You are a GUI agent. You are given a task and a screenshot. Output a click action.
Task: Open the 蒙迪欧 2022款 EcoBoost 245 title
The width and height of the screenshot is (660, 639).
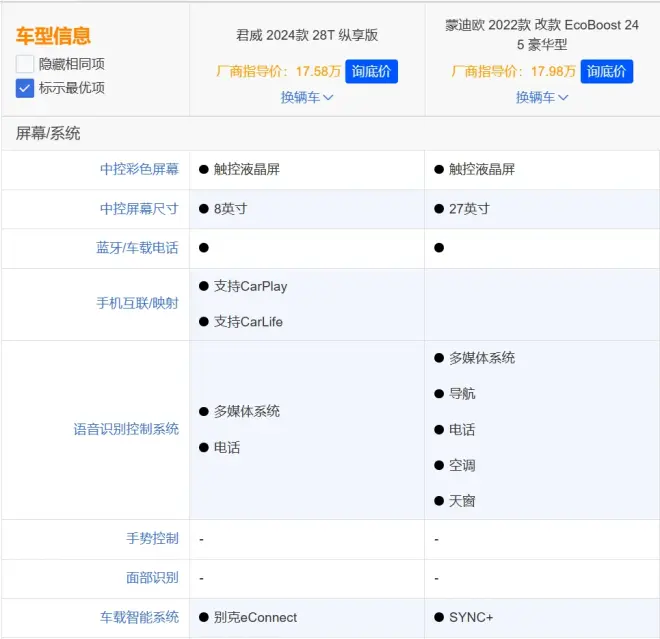click(542, 35)
